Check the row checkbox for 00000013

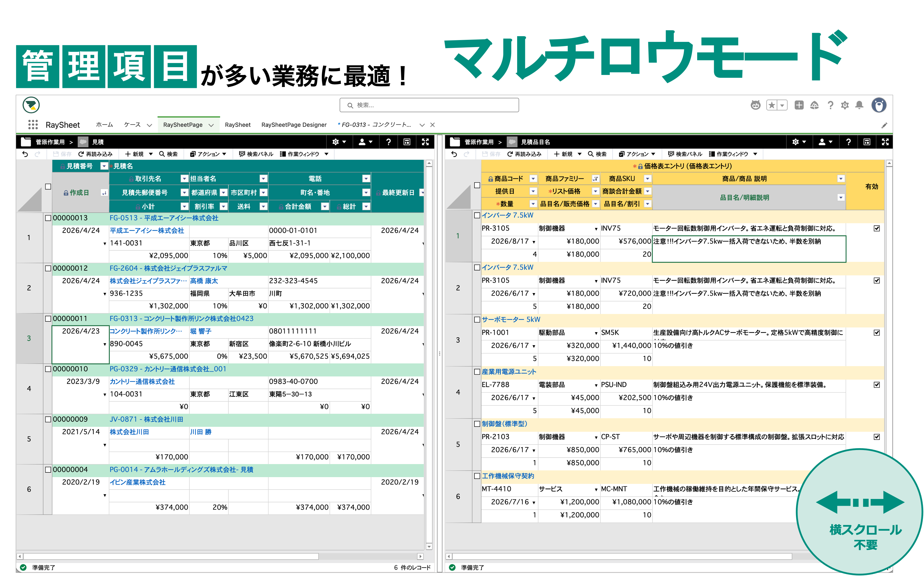click(48, 218)
